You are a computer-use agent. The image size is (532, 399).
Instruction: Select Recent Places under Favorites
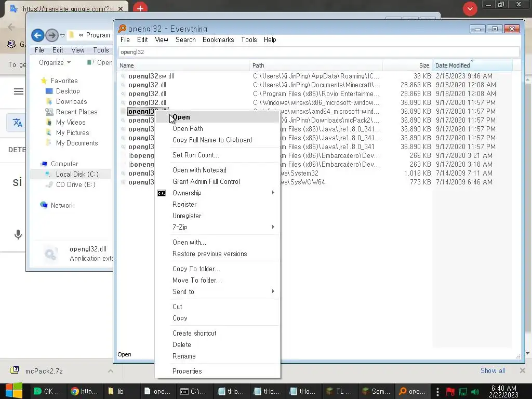[x=76, y=112]
